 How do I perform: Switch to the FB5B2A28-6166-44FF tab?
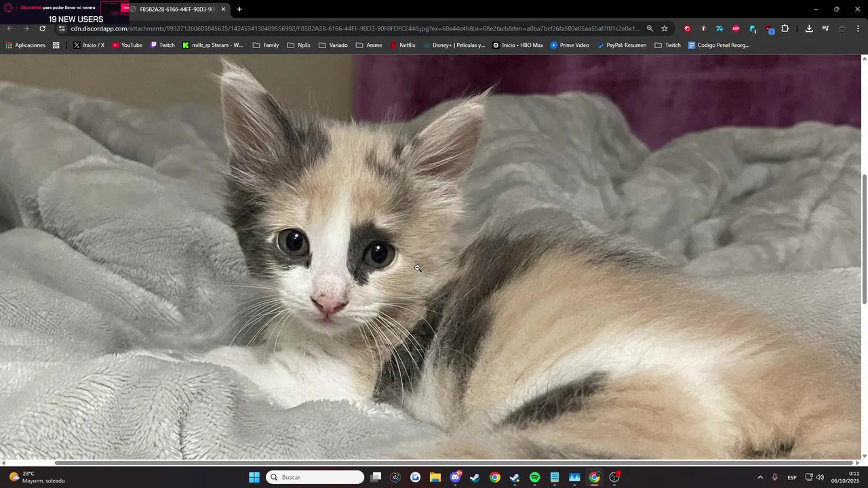pyautogui.click(x=178, y=9)
